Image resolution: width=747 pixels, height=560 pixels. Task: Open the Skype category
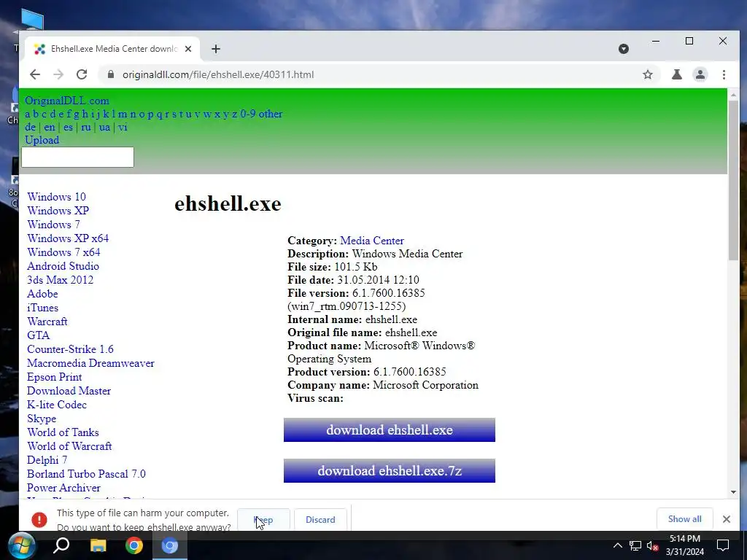[x=42, y=419]
